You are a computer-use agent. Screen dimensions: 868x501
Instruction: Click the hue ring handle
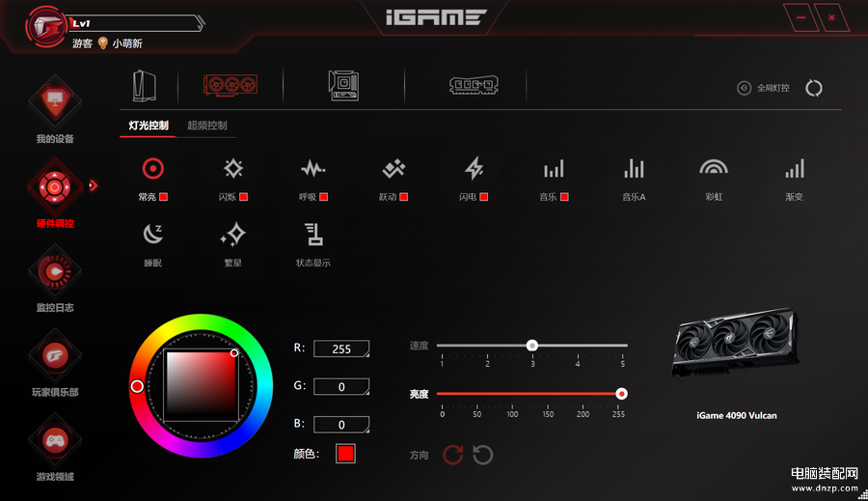click(x=137, y=386)
